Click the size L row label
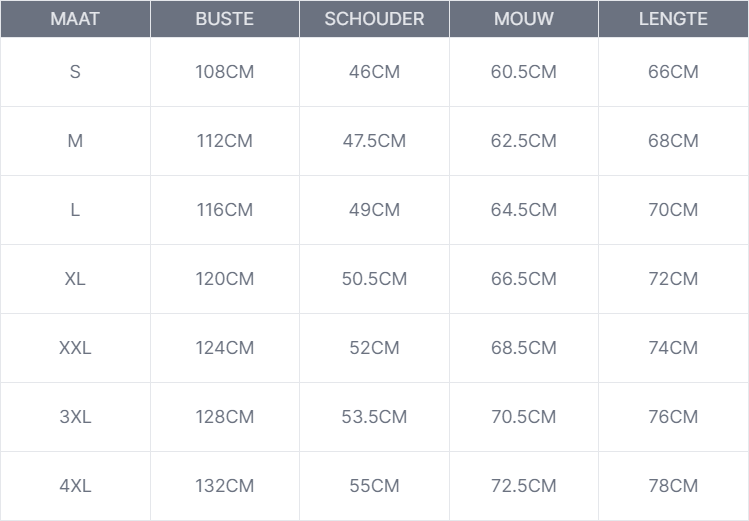749x521 pixels. click(75, 210)
